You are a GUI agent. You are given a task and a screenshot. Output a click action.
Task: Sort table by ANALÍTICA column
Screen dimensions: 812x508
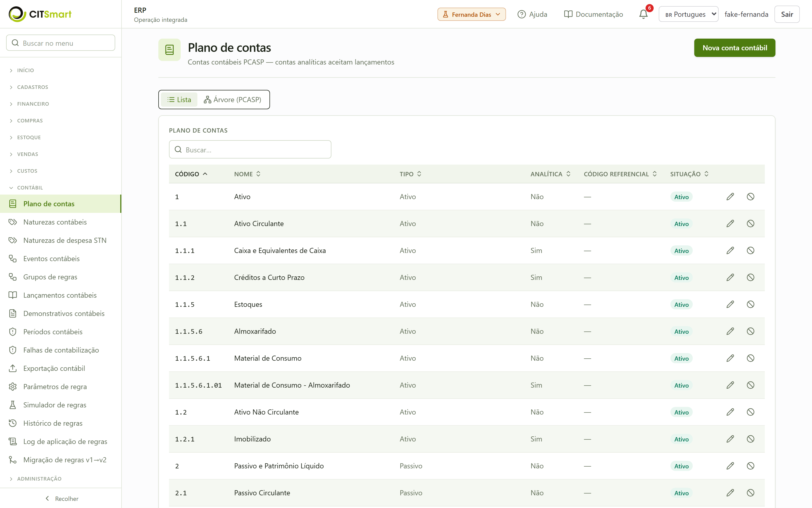(551, 174)
